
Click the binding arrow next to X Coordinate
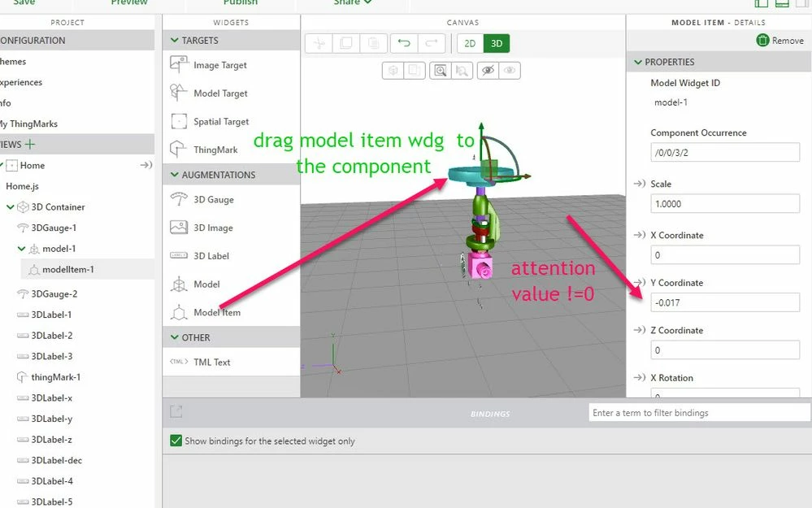[x=640, y=235]
